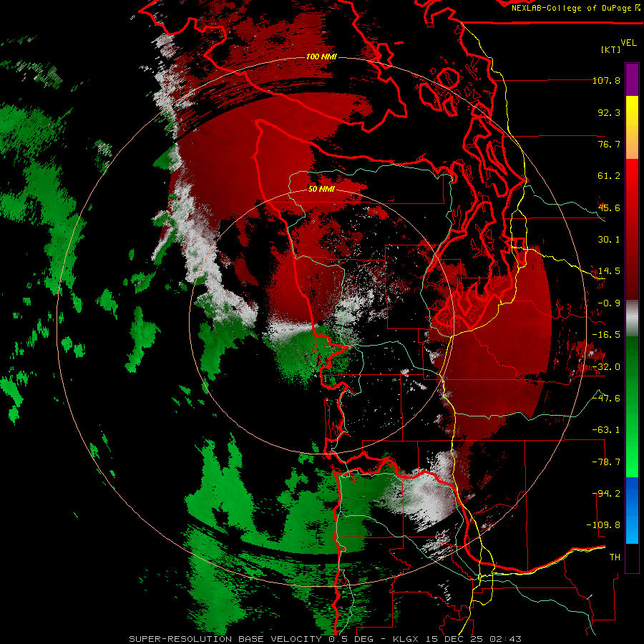Screen dimensions: 644x644
Task: Click the -47.6 velocity scale value
Action: coord(606,399)
